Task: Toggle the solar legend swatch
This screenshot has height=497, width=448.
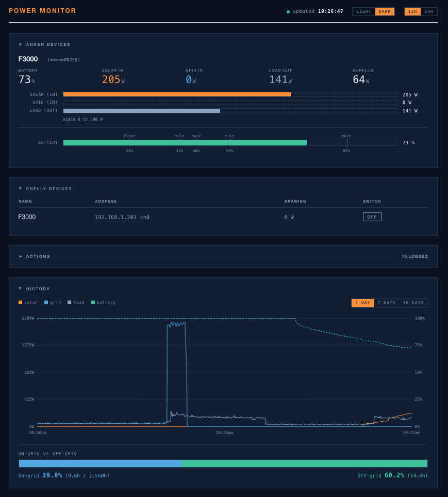Action: (x=20, y=303)
